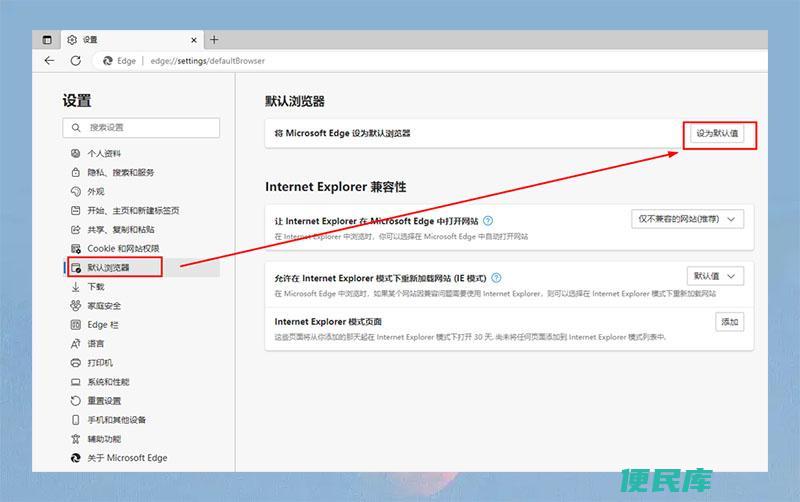
Task: Reload the page with refresh icon
Action: coord(76,61)
